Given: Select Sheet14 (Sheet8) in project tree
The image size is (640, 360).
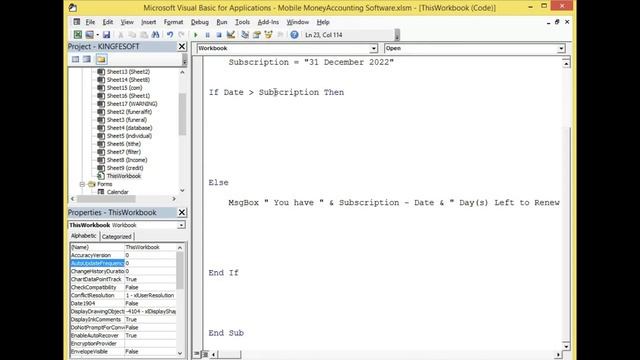Looking at the screenshot, I should pos(128,80).
